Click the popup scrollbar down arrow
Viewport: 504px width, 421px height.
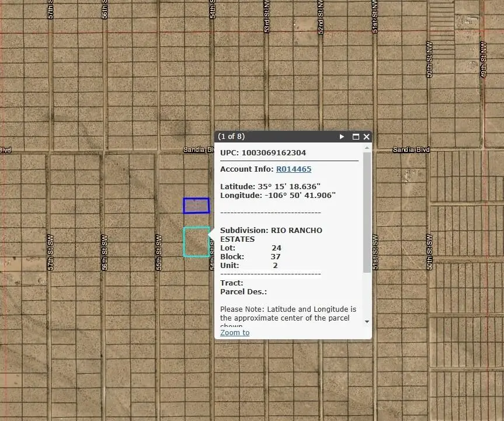pos(367,321)
